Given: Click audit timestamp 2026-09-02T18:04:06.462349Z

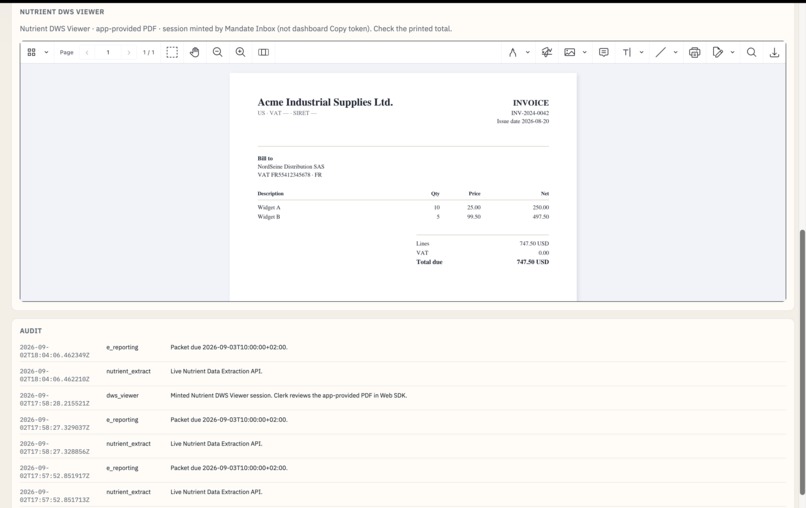Looking at the screenshot, I should click(x=54, y=351).
